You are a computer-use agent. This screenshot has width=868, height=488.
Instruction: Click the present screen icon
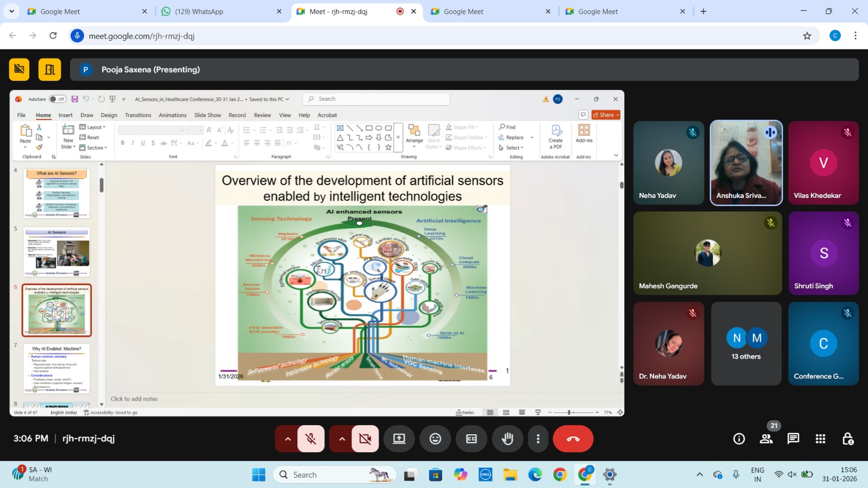pyautogui.click(x=399, y=439)
